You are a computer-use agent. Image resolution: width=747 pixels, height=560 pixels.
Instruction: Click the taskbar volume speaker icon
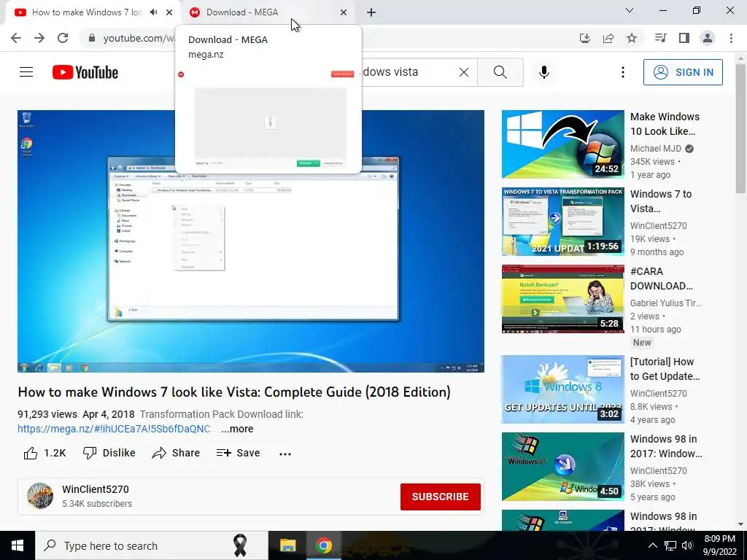[x=687, y=545]
